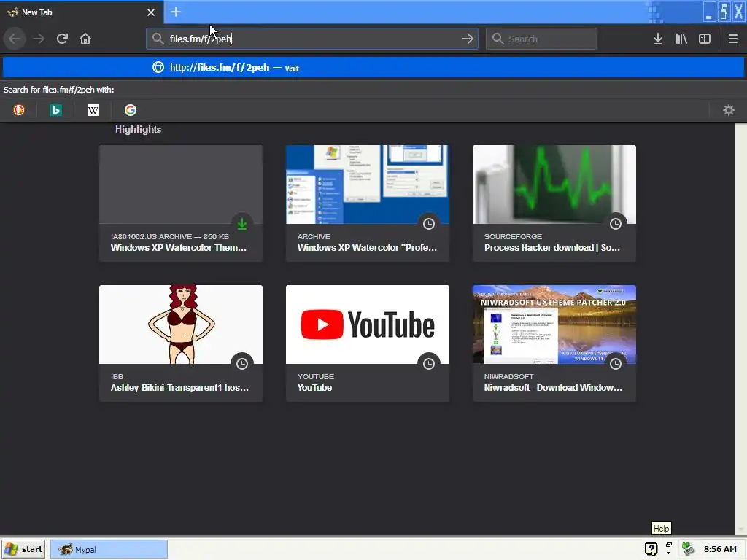The height and width of the screenshot is (560, 747).
Task: Click the Search box field
Action: [x=541, y=39]
